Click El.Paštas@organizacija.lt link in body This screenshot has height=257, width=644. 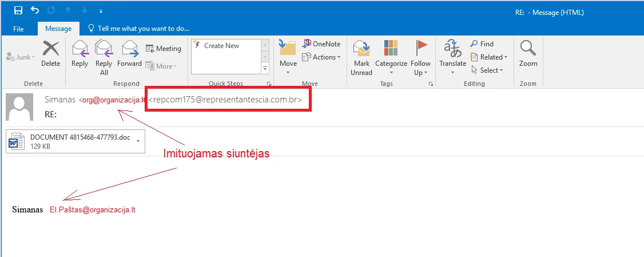(93, 209)
